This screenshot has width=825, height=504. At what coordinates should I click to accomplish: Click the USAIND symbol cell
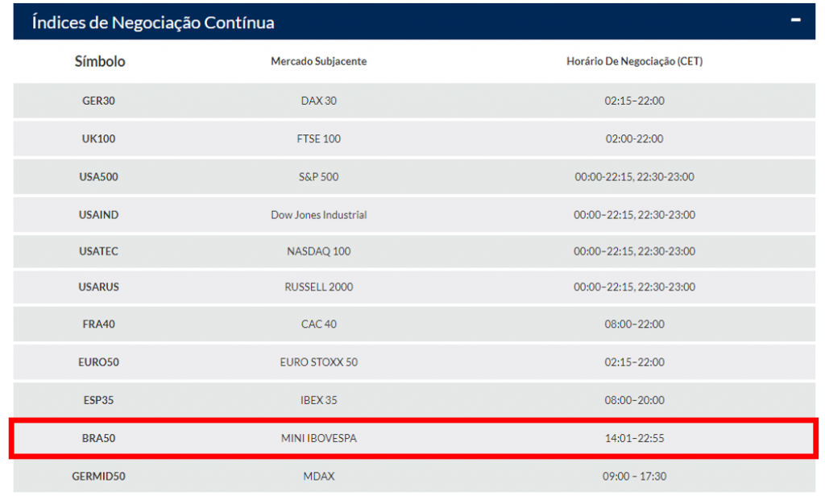pos(98,215)
